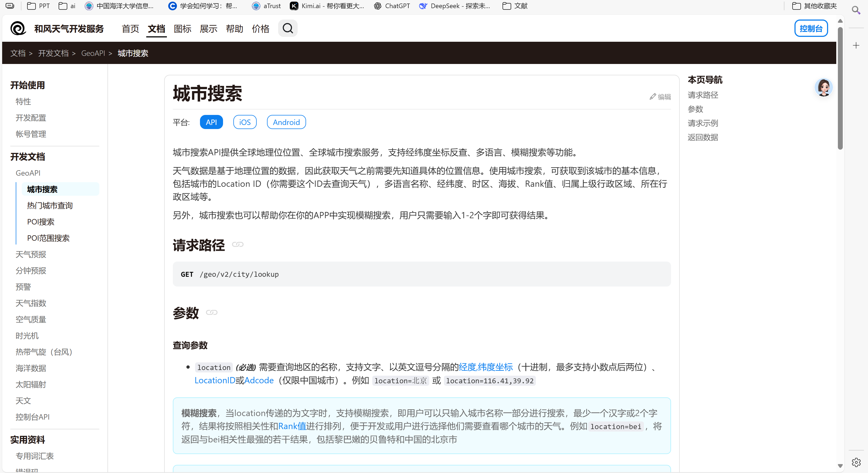Open the browser sidebar search icon

coord(856,10)
